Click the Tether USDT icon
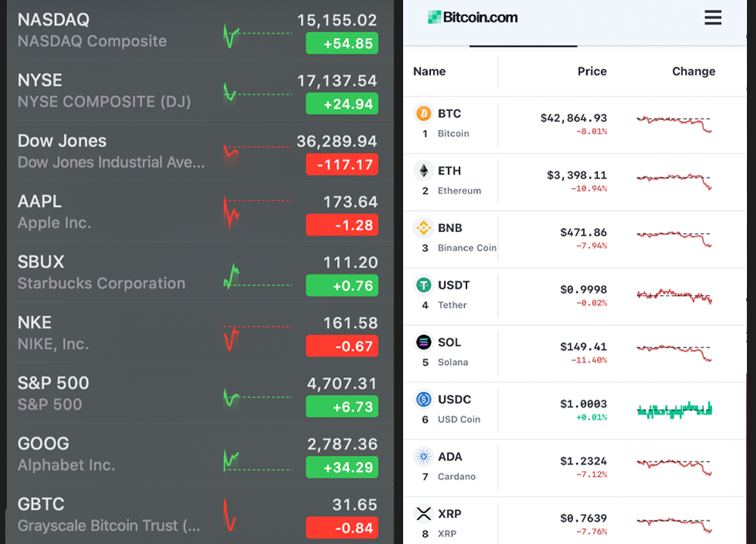The height and width of the screenshot is (544, 756). click(x=423, y=285)
